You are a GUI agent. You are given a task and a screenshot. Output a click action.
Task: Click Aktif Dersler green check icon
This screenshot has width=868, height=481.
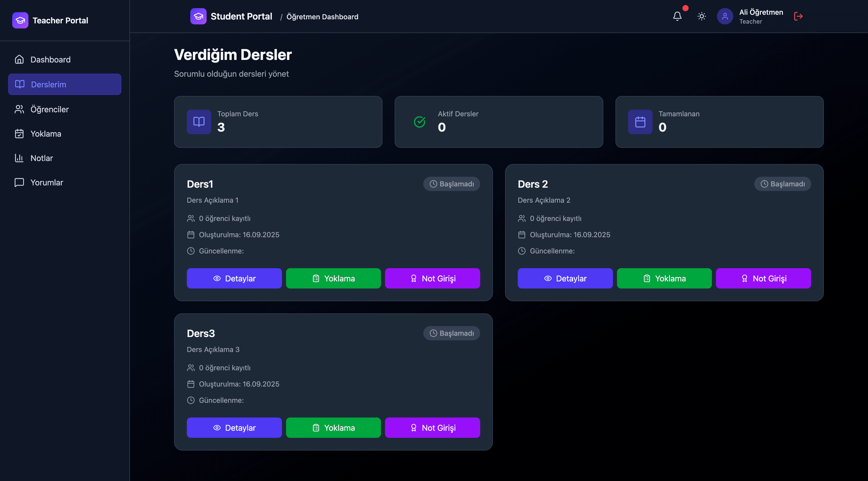420,122
